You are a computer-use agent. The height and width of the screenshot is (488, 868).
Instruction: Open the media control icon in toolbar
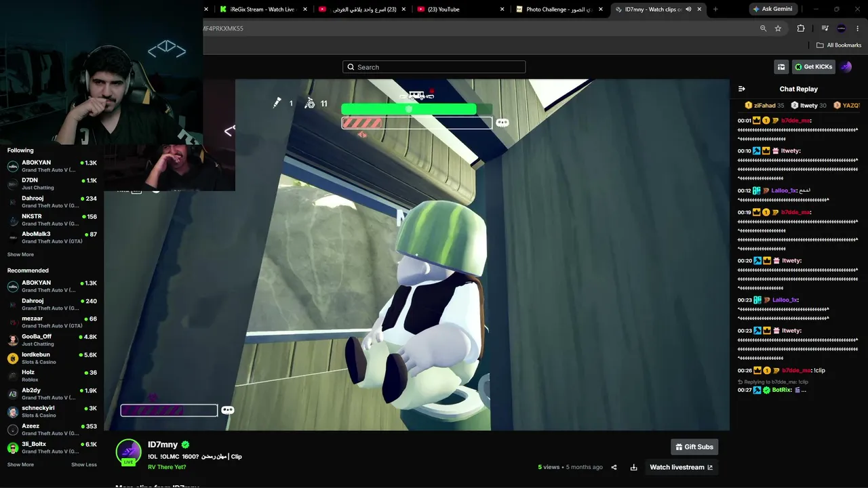[825, 28]
